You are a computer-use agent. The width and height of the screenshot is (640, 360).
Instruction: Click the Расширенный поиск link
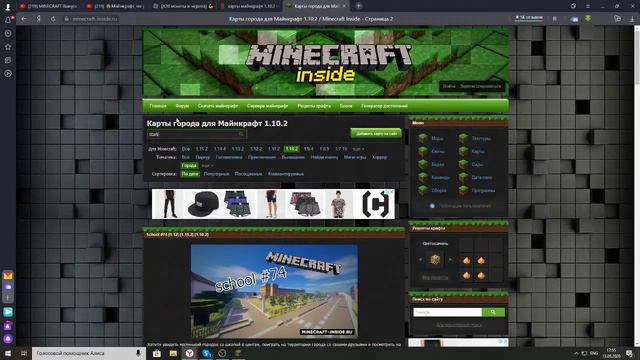pos(459,325)
